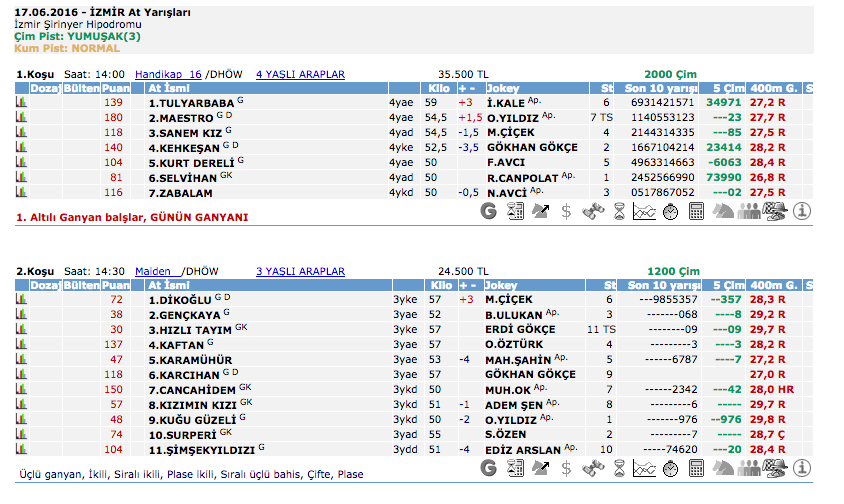Viewport: 844px width, 504px height.
Task: Select the Puan column header in race 1
Action: pos(115,88)
